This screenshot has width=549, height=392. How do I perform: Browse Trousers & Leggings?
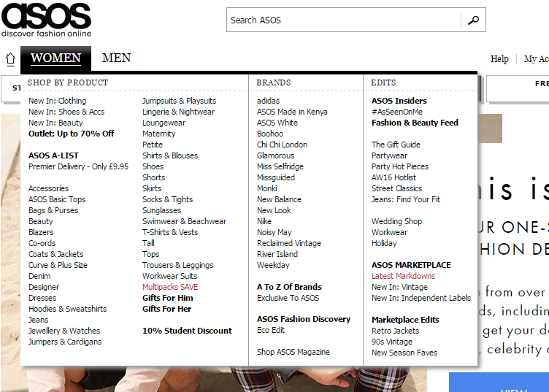(178, 265)
